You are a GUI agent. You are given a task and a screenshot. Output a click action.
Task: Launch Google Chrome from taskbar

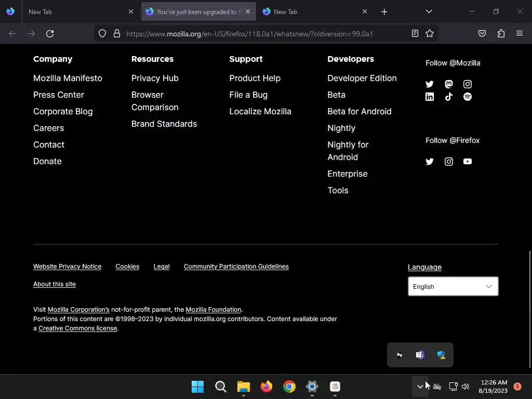coord(289,387)
